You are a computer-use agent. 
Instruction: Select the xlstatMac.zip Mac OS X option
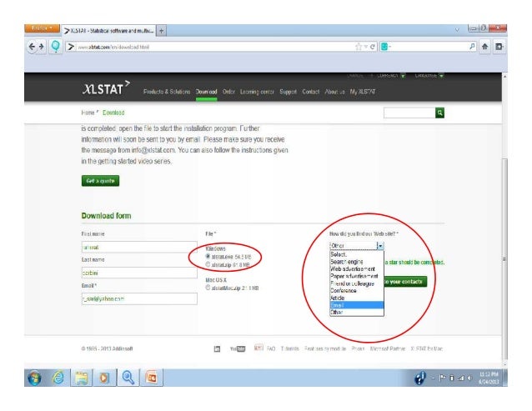click(x=208, y=288)
